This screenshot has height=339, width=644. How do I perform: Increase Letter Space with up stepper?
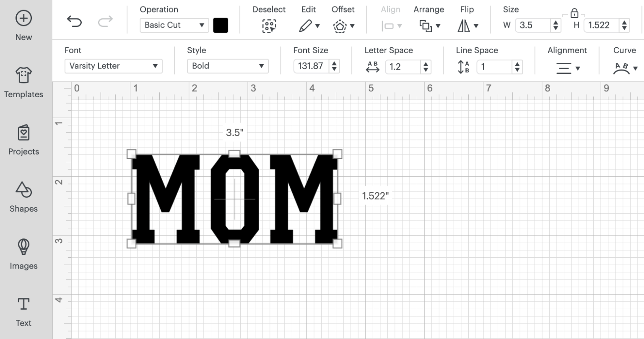point(426,64)
